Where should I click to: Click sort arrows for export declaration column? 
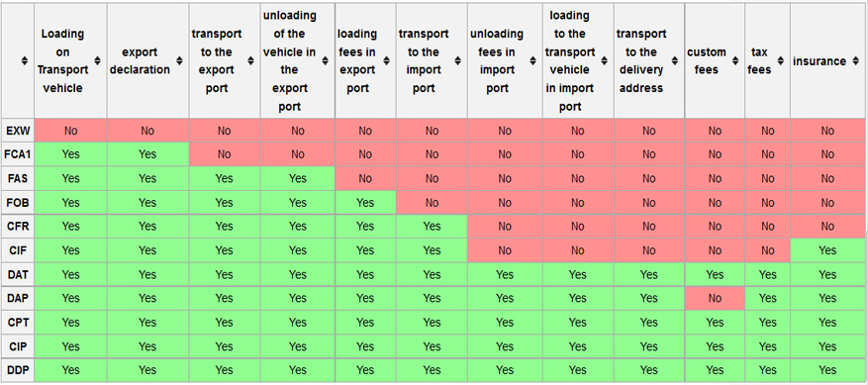click(179, 61)
